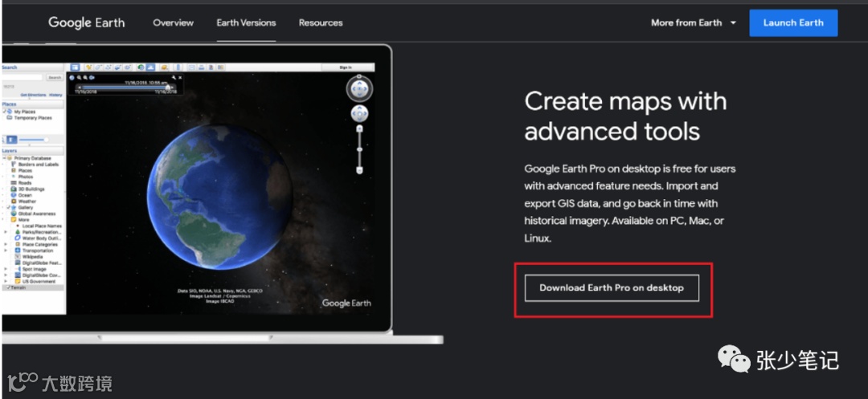This screenshot has width=868, height=399.
Task: Click the Add Image Overlay toolbar icon
Action: (x=118, y=67)
